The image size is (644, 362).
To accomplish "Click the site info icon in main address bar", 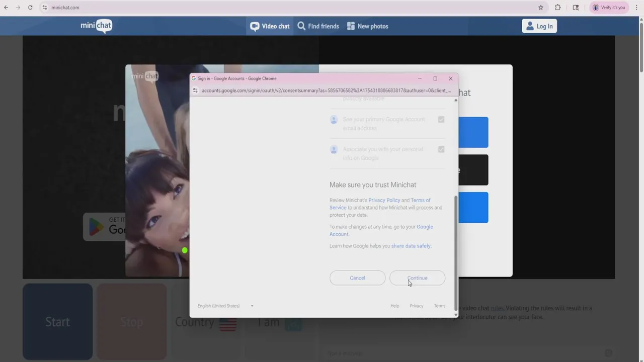I will (x=45, y=8).
